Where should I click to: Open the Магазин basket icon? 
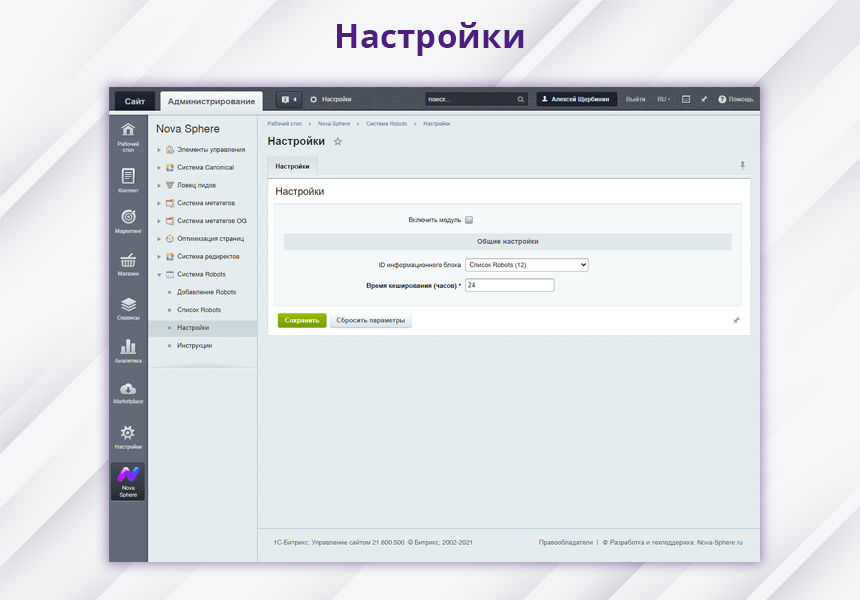128,264
